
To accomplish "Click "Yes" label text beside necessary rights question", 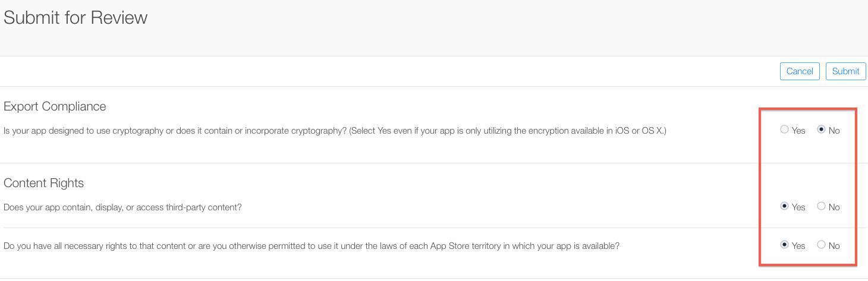I will pos(798,246).
